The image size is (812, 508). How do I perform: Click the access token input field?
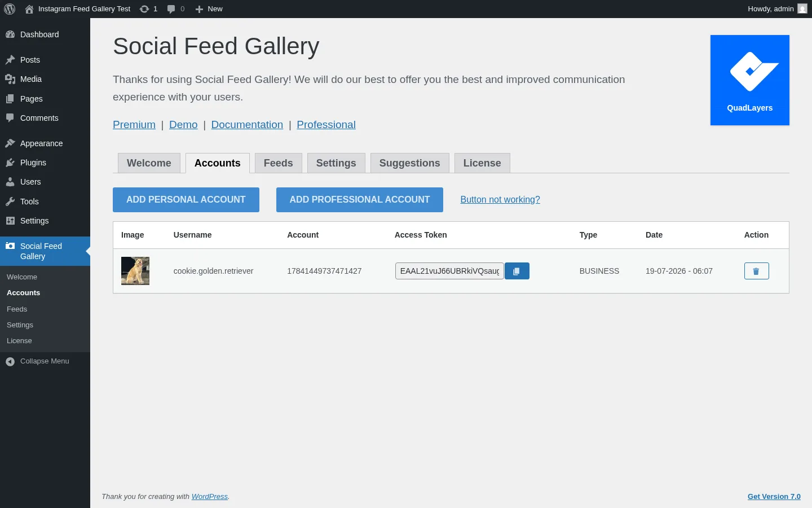tap(449, 271)
